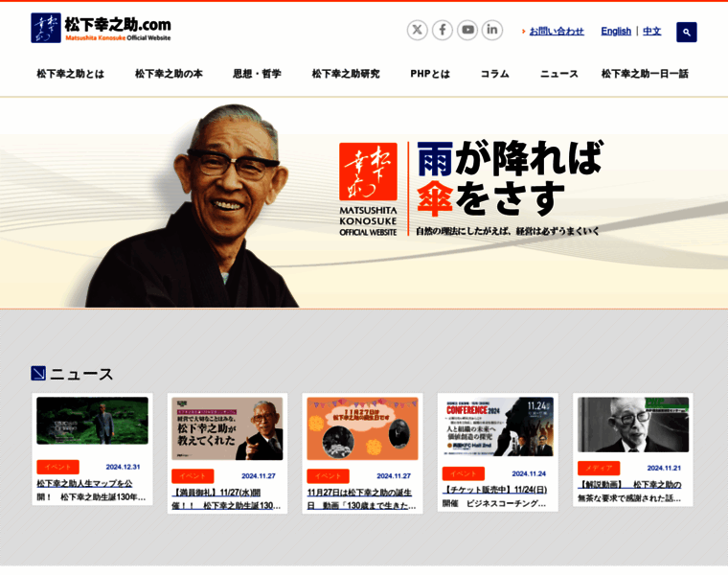Open the YouTube social icon
728x575 pixels.
coord(467,31)
